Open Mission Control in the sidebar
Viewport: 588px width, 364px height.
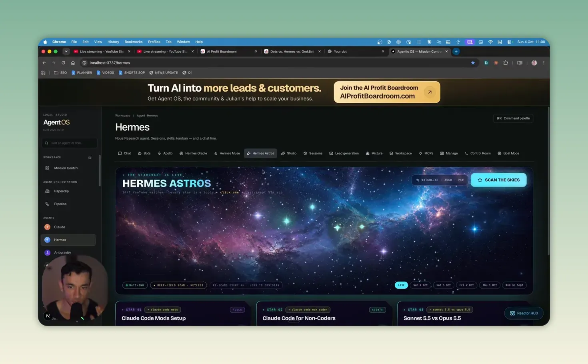pyautogui.click(x=68, y=168)
